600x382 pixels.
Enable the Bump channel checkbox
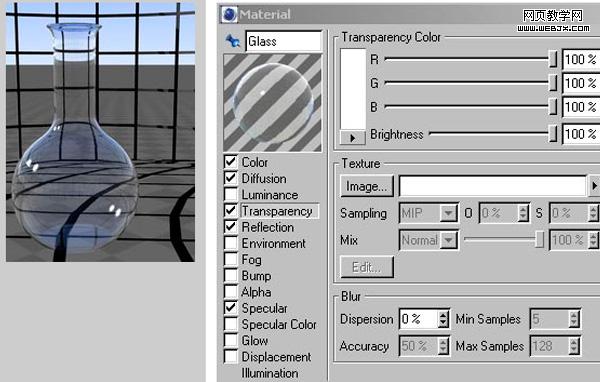(230, 275)
